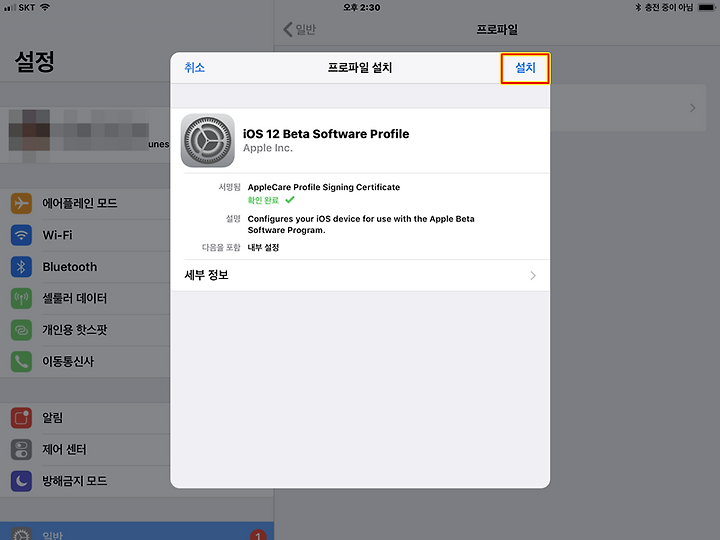Tap the airplane mode icon
Image resolution: width=720 pixels, height=540 pixels.
[22, 203]
